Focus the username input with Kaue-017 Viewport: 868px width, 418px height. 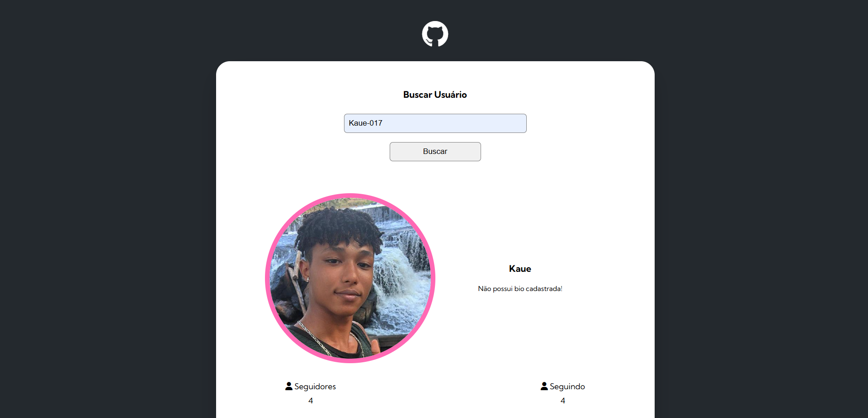[435, 123]
